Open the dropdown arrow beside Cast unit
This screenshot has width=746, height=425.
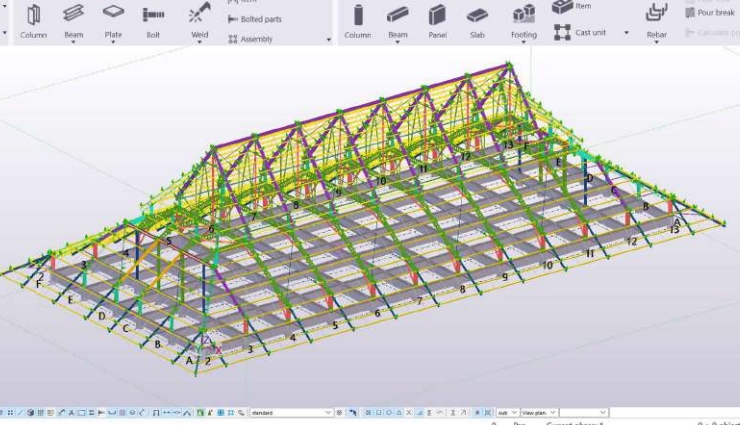click(x=626, y=33)
